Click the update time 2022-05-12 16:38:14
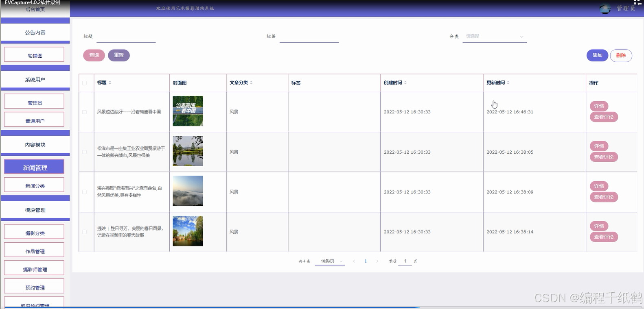The height and width of the screenshot is (309, 644). (510, 232)
